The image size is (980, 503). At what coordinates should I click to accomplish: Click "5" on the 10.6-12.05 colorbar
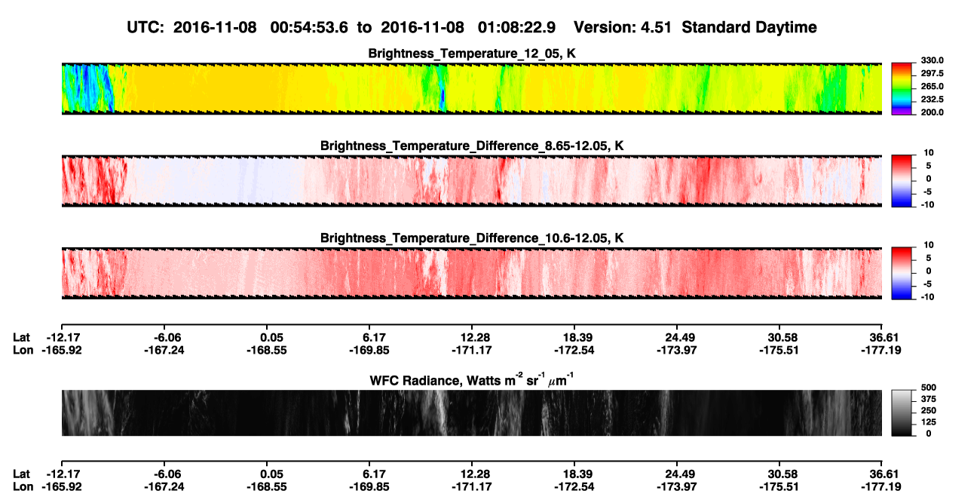click(928, 258)
